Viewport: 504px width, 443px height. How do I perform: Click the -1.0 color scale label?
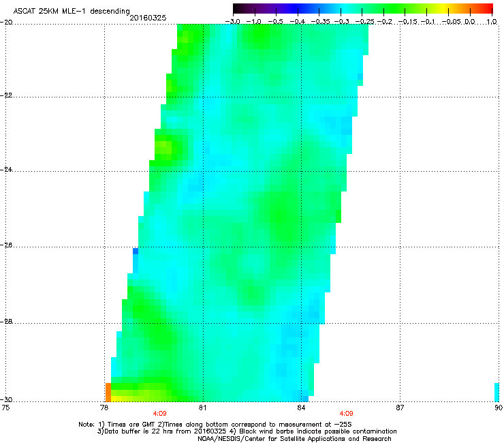click(x=254, y=22)
